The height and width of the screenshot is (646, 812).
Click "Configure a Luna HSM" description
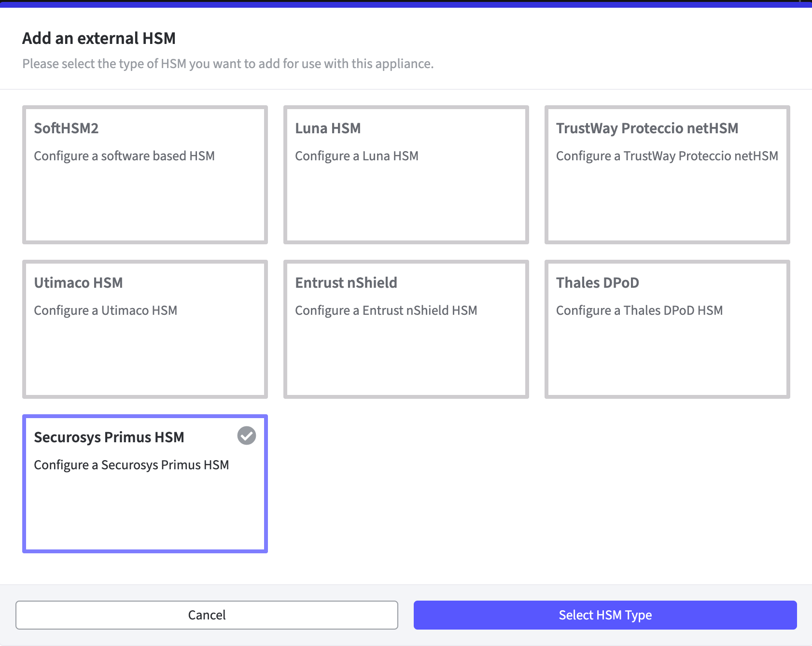(356, 156)
